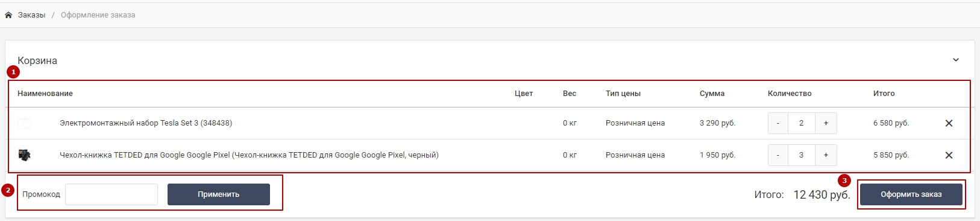Open the Чехол-книжка TETDED product name
This screenshot has height=221, width=980.
pyautogui.click(x=249, y=155)
